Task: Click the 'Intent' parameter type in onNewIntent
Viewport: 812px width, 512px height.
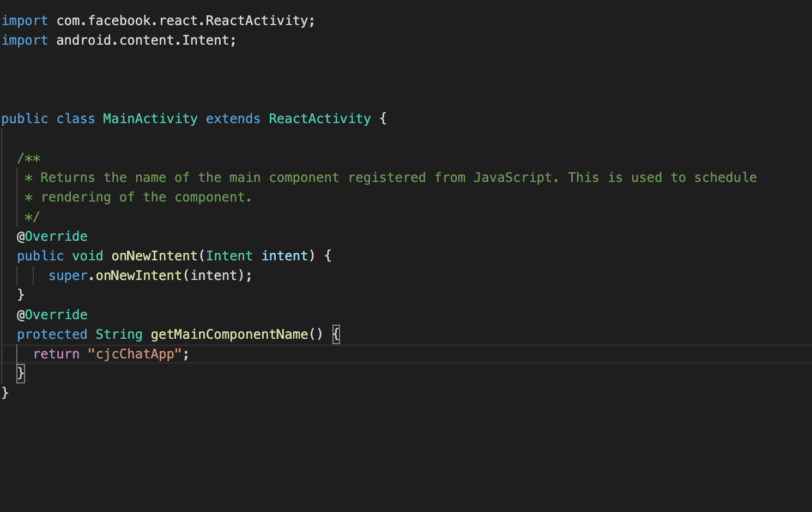Action: point(229,256)
